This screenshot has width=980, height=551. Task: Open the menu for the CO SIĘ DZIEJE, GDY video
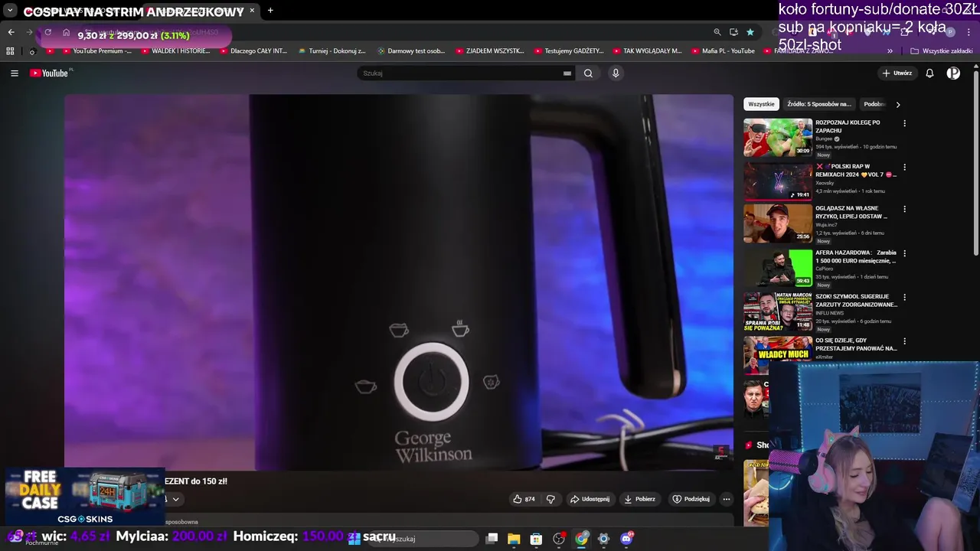904,341
